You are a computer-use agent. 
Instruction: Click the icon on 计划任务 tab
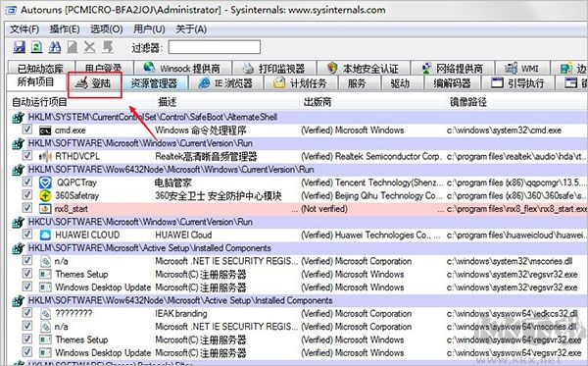click(279, 82)
